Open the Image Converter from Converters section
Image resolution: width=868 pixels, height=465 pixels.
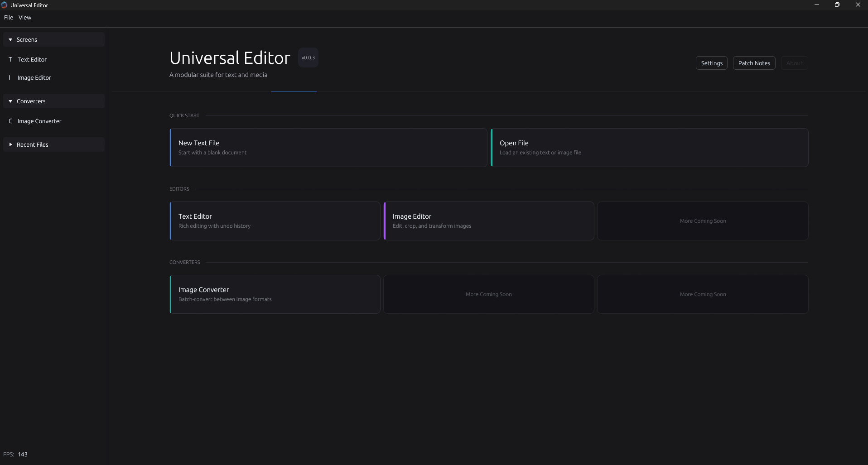[275, 294]
